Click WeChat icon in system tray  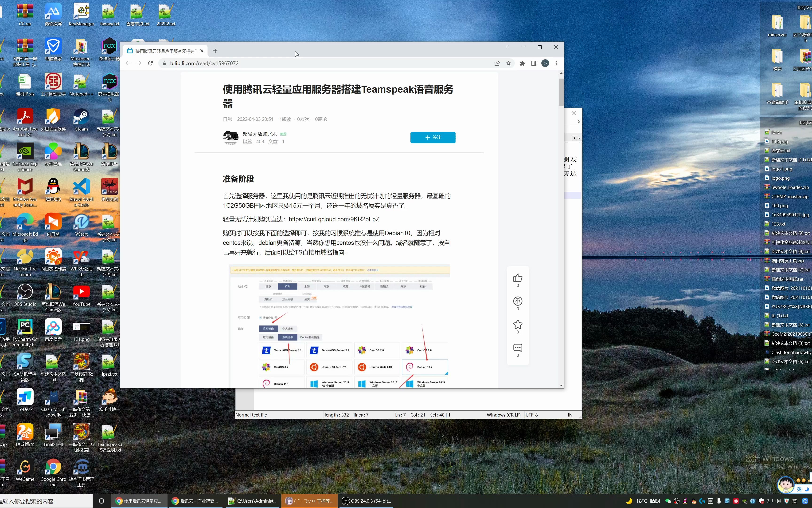coord(668,501)
